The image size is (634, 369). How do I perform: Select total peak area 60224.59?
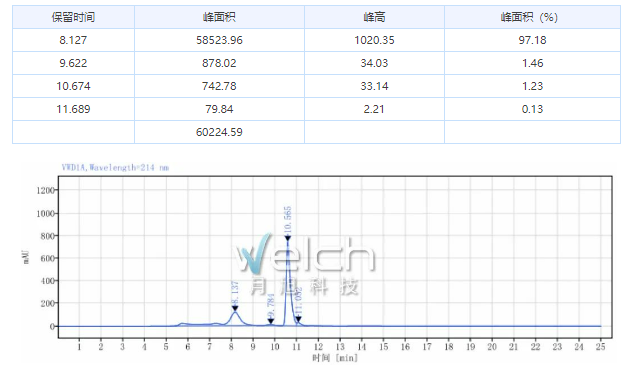point(219,132)
